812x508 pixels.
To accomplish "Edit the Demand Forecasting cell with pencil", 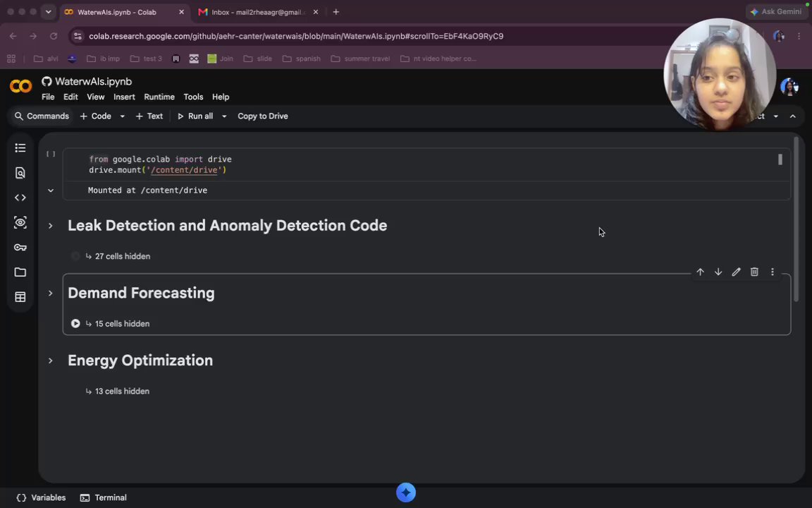I will (x=736, y=272).
